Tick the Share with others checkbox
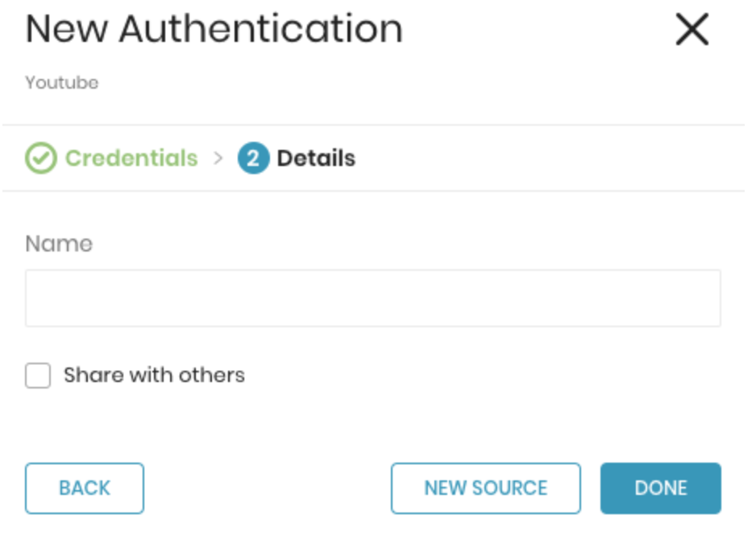The height and width of the screenshot is (540, 756). (38, 376)
